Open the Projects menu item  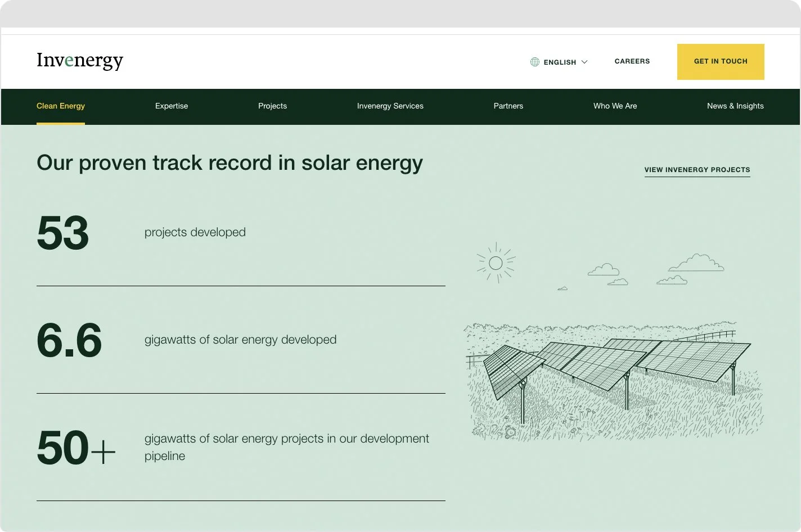click(272, 106)
